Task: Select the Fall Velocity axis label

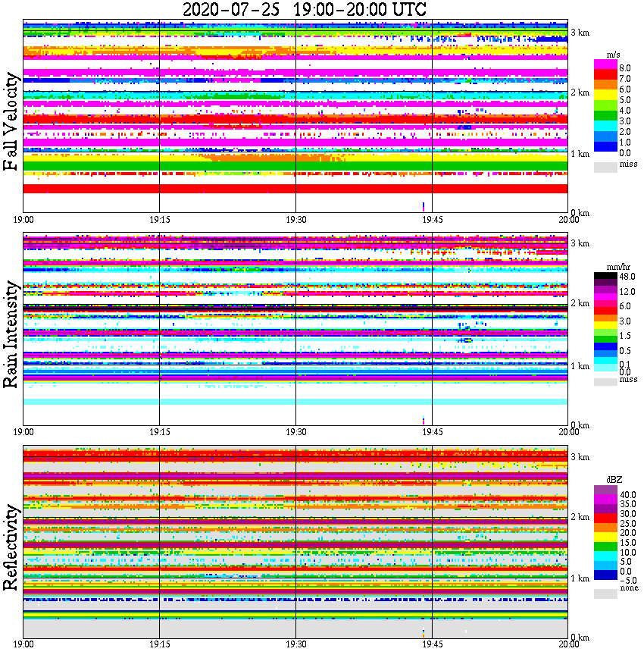Action: tap(11, 121)
